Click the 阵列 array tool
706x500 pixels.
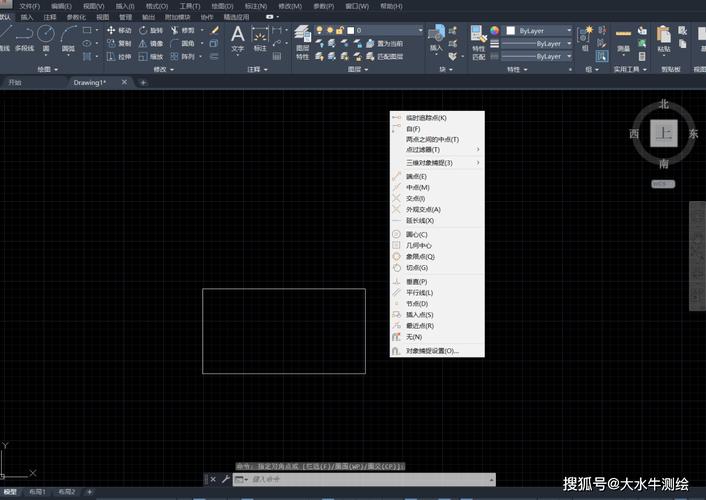click(x=183, y=56)
